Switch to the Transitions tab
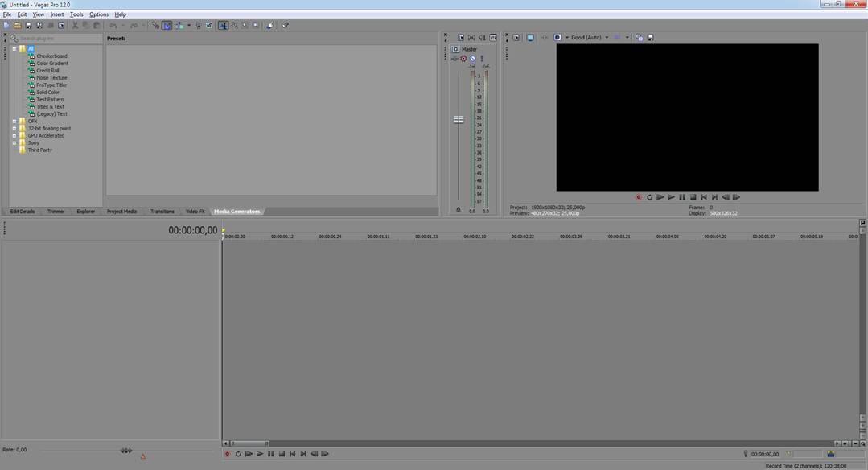Screen dimensions: 868x470 (x=162, y=212)
